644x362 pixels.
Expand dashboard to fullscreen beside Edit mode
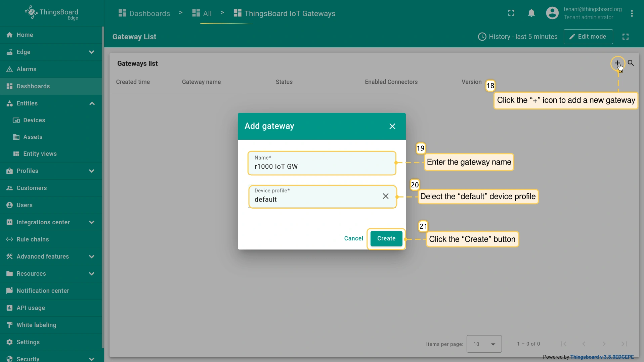tap(625, 37)
